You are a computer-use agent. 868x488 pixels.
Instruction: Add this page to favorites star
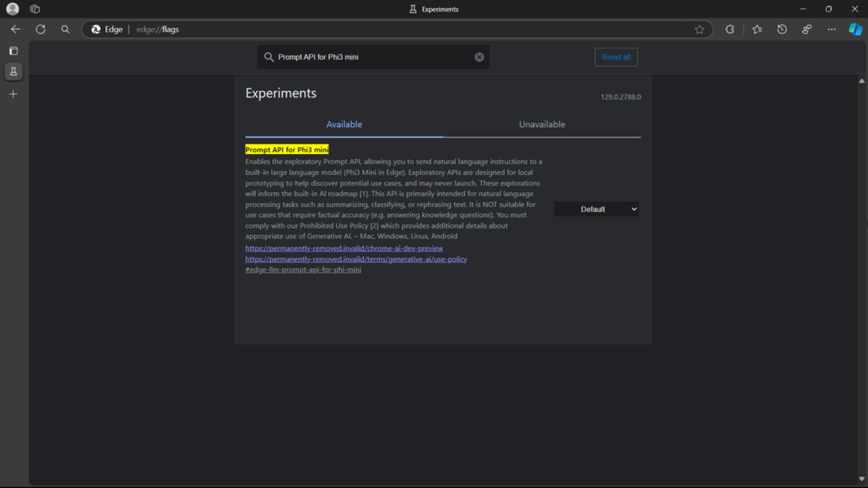699,29
